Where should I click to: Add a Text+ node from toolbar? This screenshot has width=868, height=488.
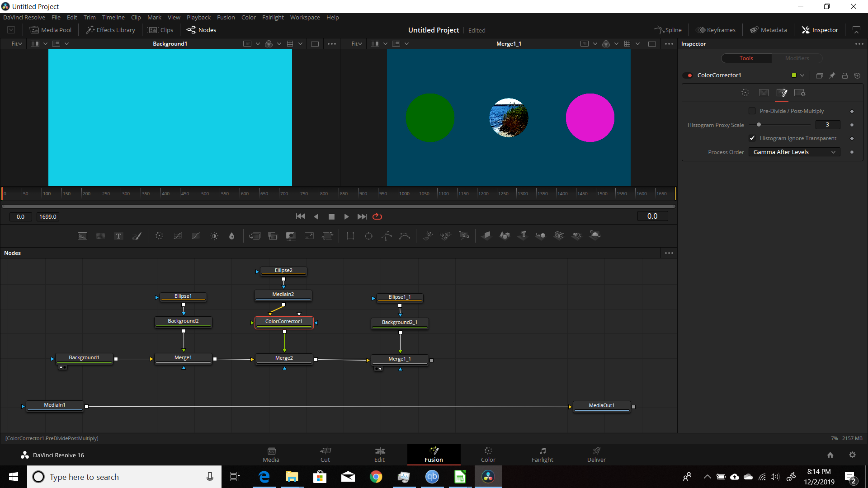pyautogui.click(x=118, y=236)
